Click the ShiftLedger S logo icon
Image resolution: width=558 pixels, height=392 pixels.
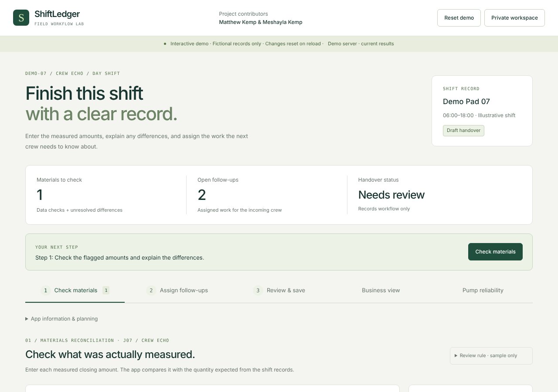click(x=21, y=18)
